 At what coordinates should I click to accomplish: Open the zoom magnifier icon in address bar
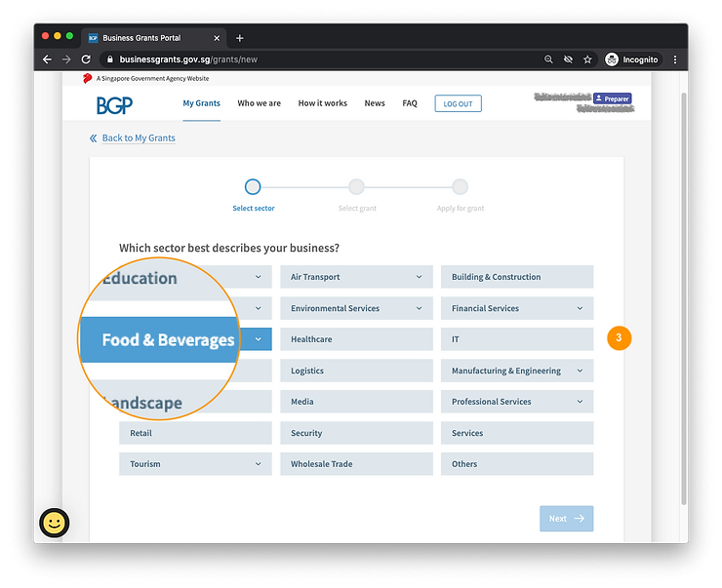click(x=548, y=59)
